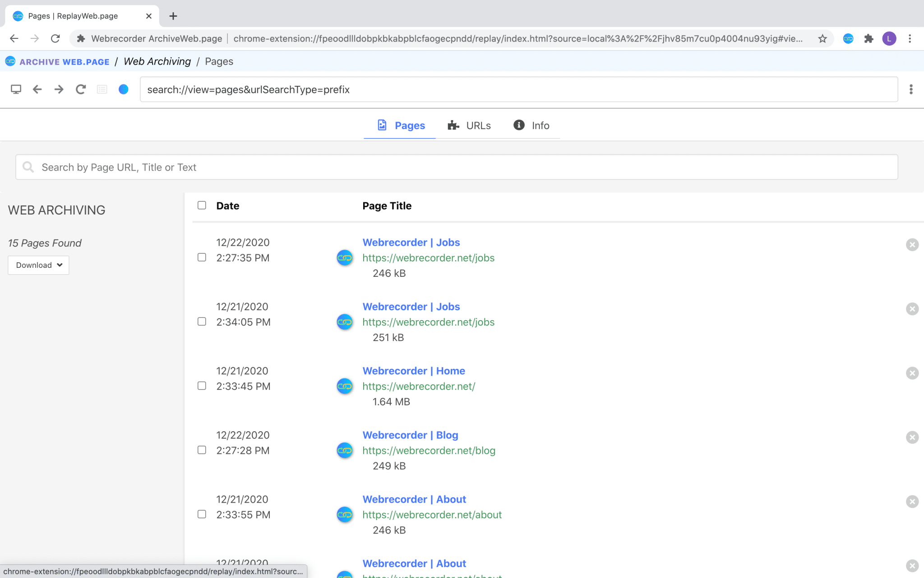
Task: Select the Webrecorder Home page checkbox
Action: tap(202, 386)
